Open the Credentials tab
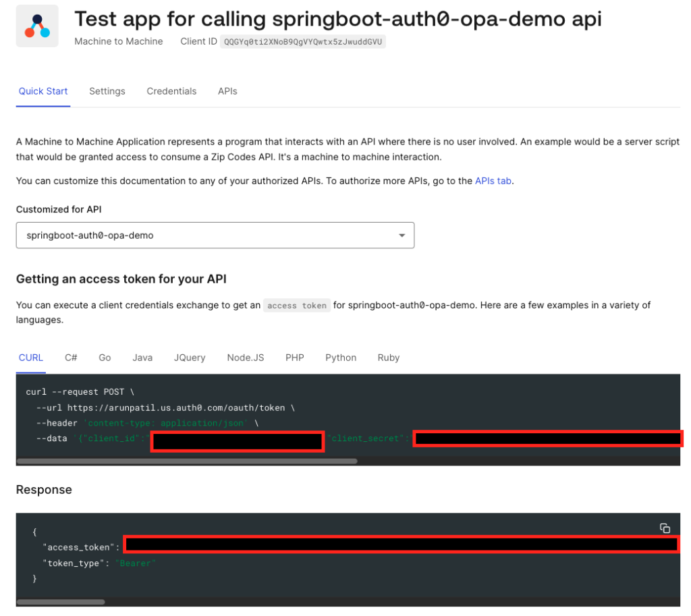This screenshot has width=691, height=616. click(171, 91)
